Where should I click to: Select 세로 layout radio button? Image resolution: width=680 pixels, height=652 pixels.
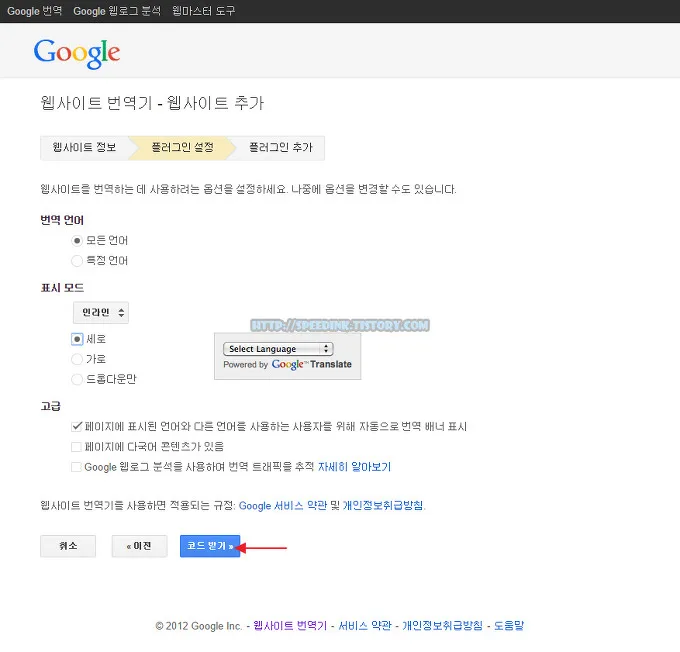(77, 339)
